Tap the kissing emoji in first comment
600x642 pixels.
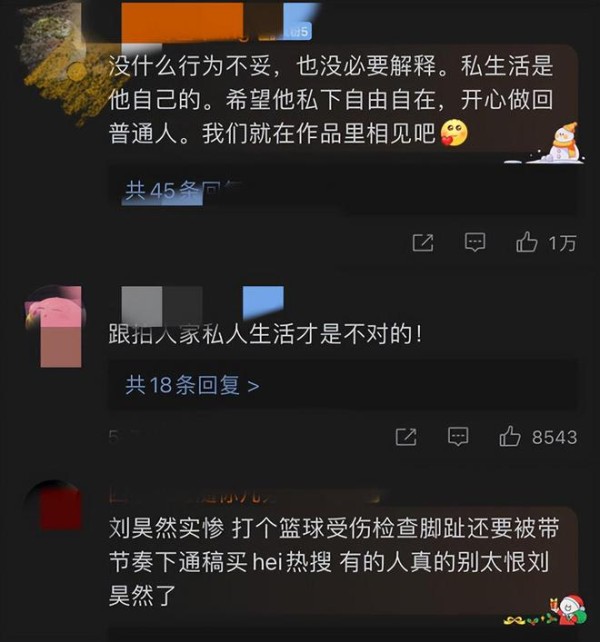click(x=454, y=133)
